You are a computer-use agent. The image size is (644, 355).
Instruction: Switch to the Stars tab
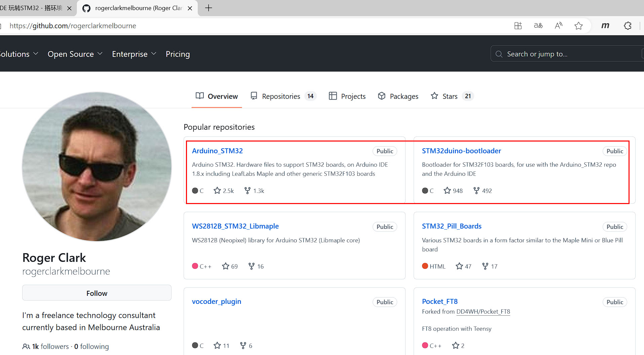tap(452, 96)
